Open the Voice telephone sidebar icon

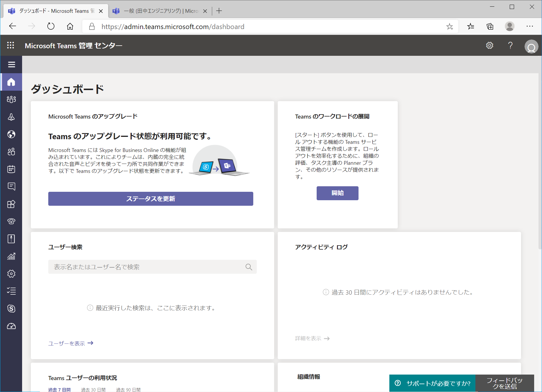pos(11,221)
